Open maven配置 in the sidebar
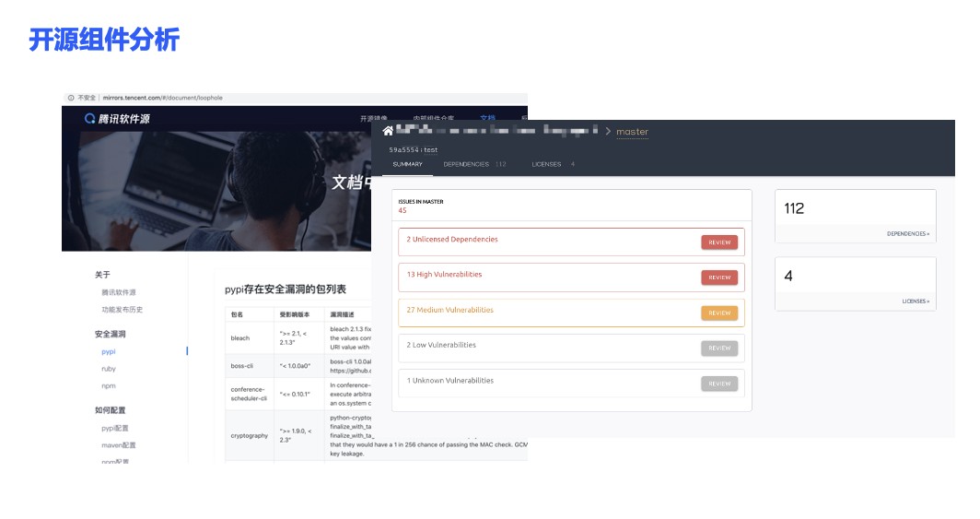Screen dimensions: 980x519 point(119,445)
